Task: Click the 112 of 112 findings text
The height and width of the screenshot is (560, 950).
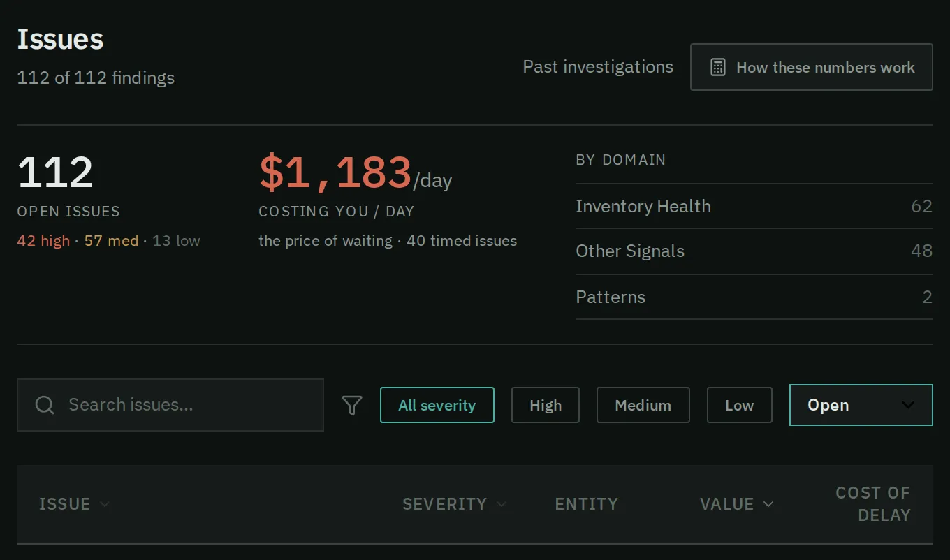Action: coord(96,78)
